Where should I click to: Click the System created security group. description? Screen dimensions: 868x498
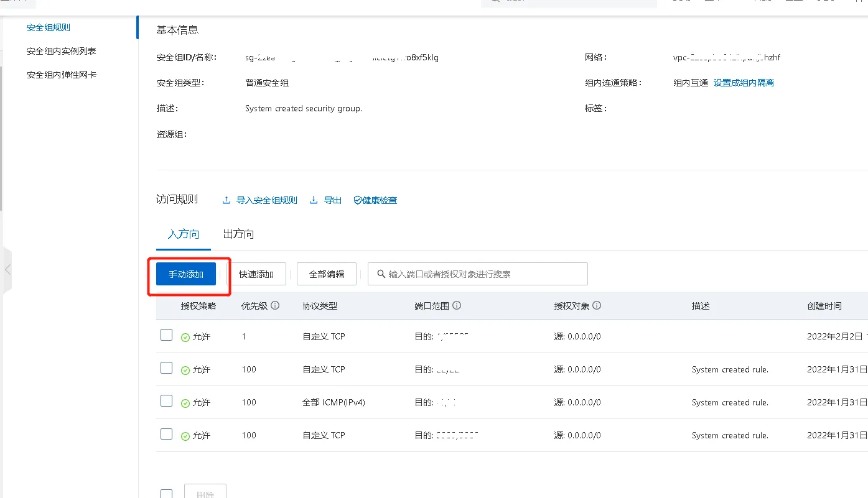pos(304,108)
